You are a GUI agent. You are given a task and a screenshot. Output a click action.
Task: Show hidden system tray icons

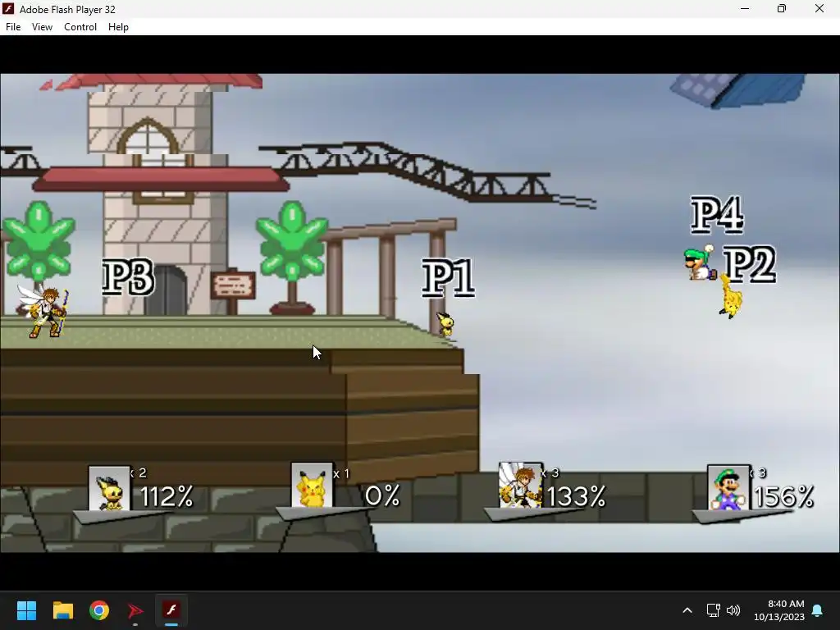pyautogui.click(x=687, y=610)
